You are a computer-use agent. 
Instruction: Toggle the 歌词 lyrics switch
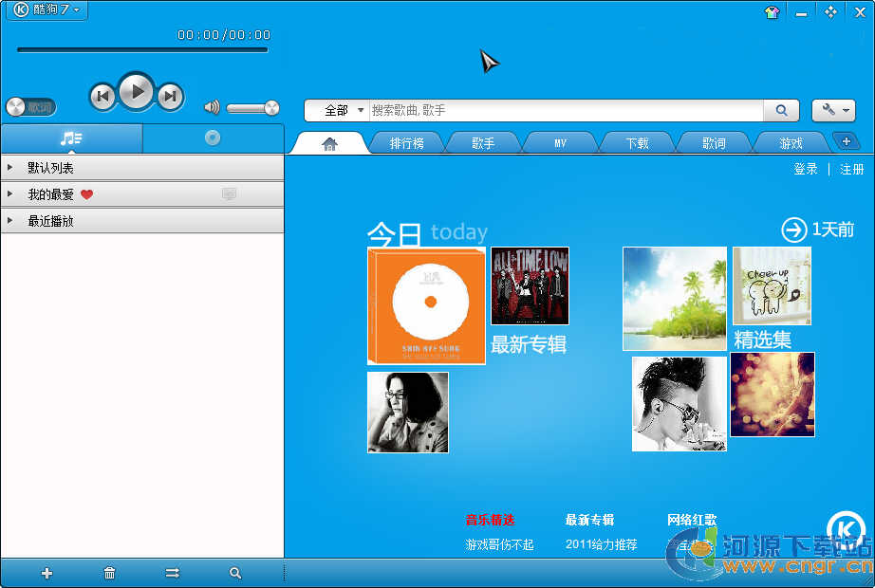coord(30,107)
